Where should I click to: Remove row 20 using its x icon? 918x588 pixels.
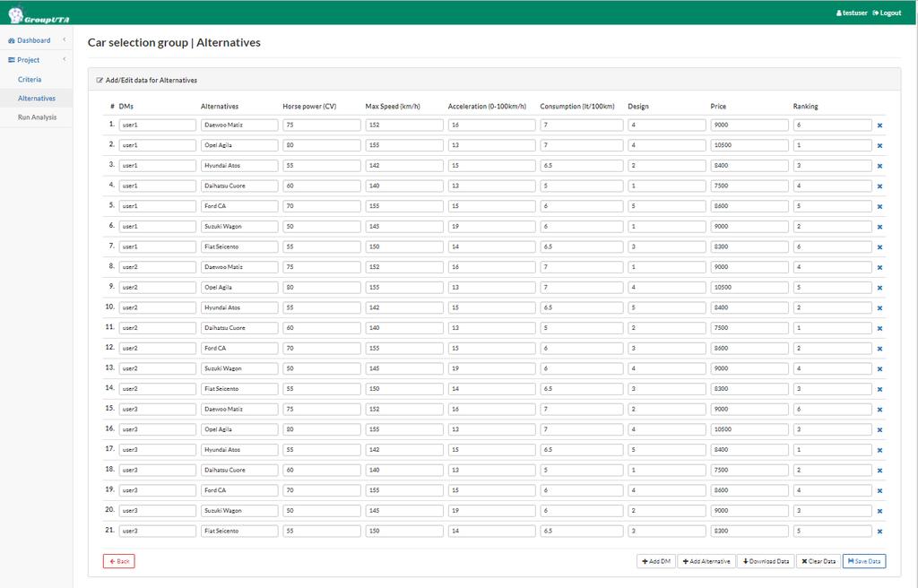pos(879,511)
